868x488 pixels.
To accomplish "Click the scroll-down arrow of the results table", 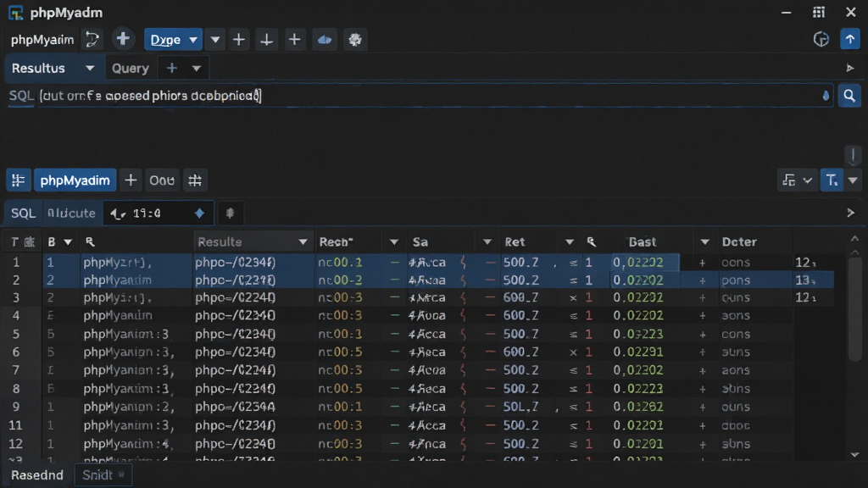I will click(854, 454).
